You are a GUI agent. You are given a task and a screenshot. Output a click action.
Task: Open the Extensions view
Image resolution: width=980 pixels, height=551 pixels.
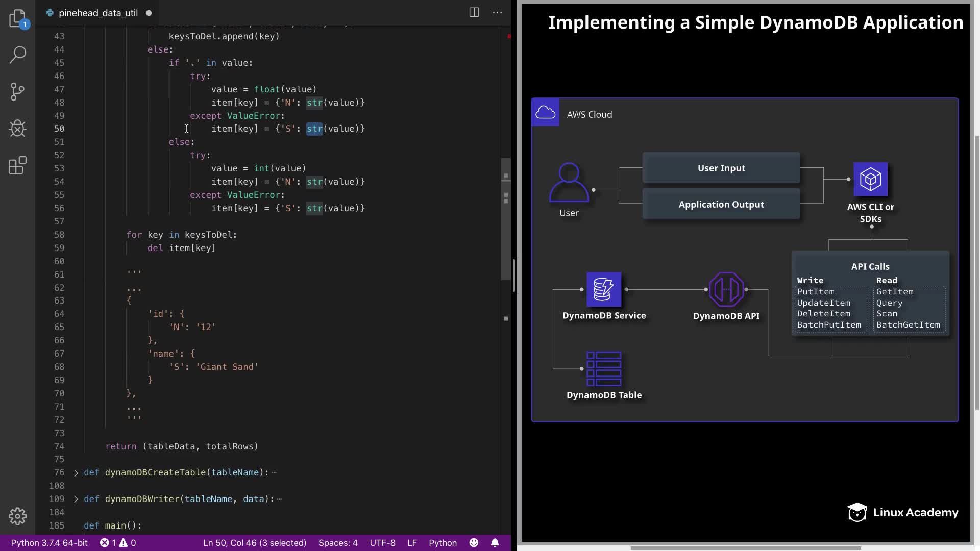click(x=17, y=165)
